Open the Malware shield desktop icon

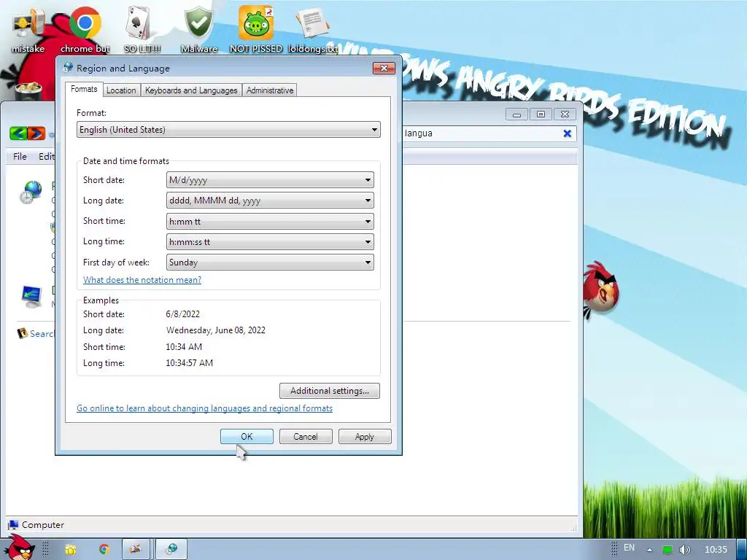[198, 28]
